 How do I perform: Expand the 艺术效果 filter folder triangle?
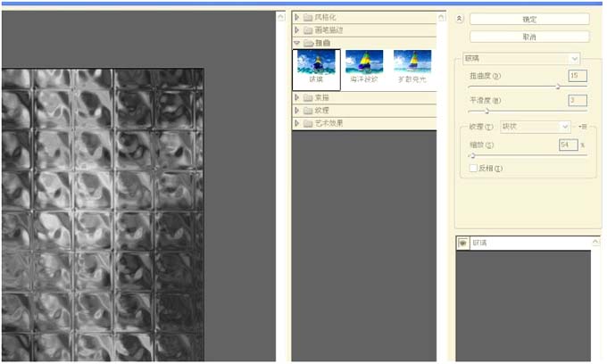point(297,123)
